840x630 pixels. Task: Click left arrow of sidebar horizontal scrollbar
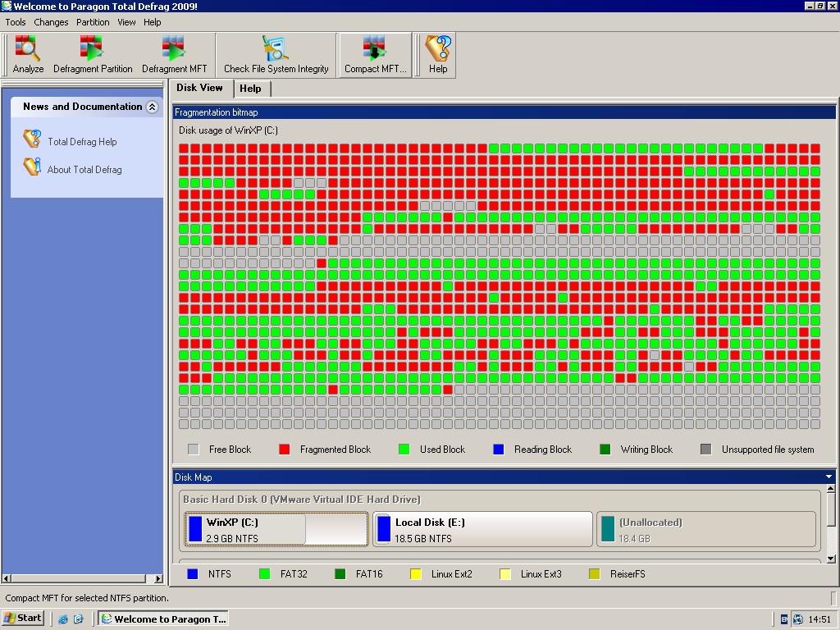click(7, 578)
